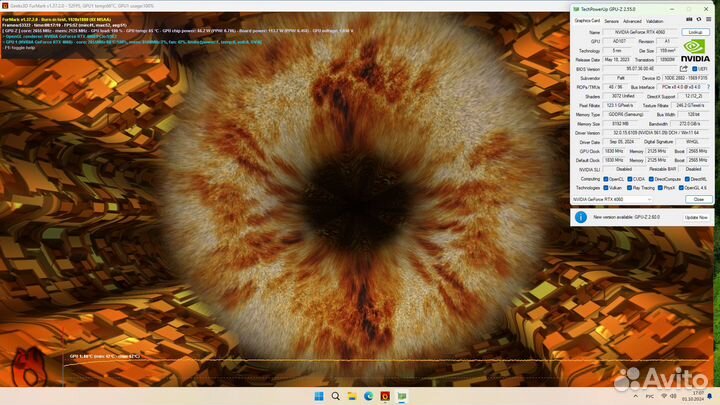Toggle the Vulkan checkbox
The image size is (720, 405).
point(606,188)
